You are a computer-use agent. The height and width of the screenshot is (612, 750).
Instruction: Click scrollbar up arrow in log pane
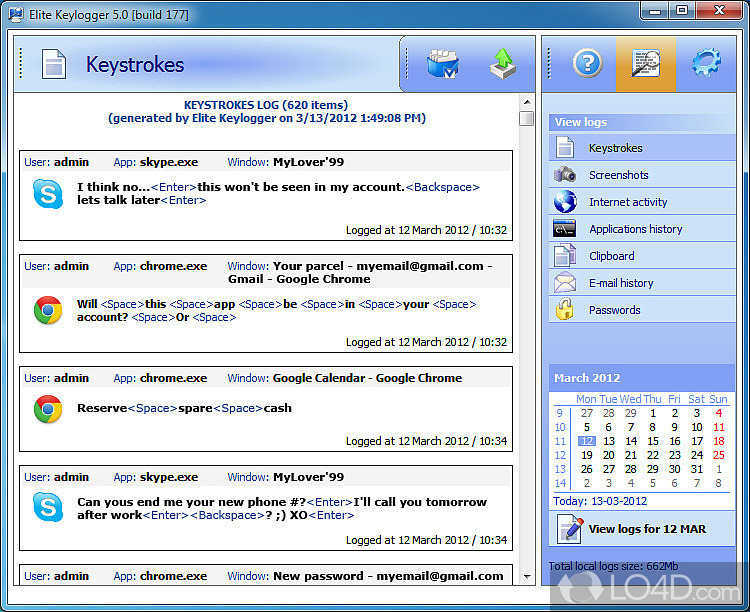click(x=526, y=101)
